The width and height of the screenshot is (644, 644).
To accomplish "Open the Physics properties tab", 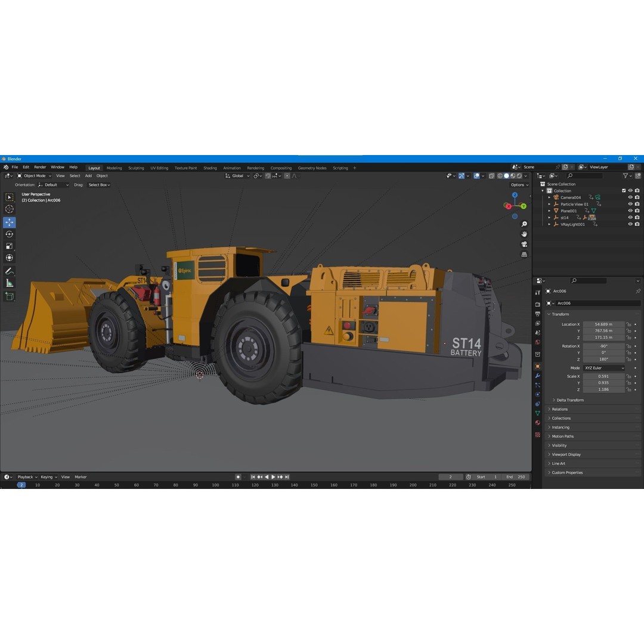I will click(x=538, y=395).
